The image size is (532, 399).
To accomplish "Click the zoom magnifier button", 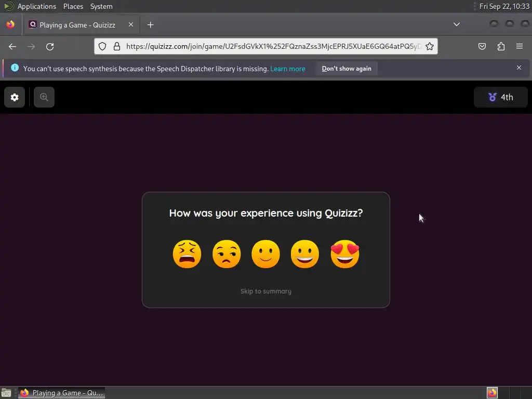I will pyautogui.click(x=44, y=97).
